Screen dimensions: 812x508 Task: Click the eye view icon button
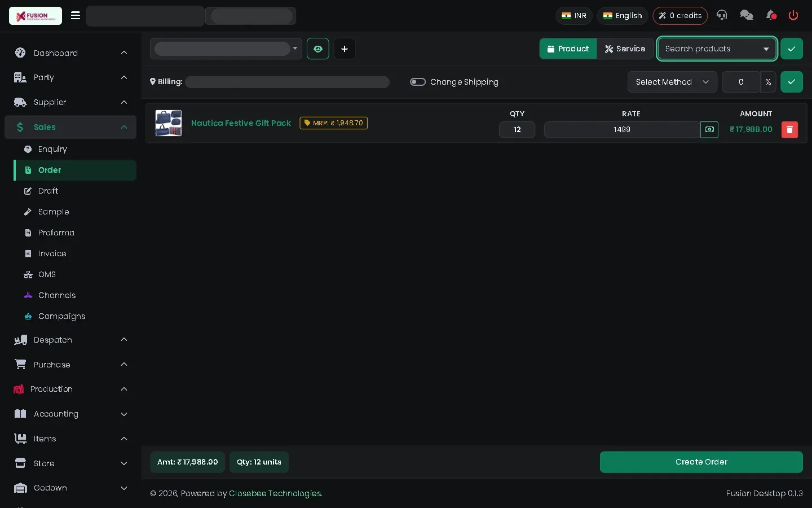318,49
